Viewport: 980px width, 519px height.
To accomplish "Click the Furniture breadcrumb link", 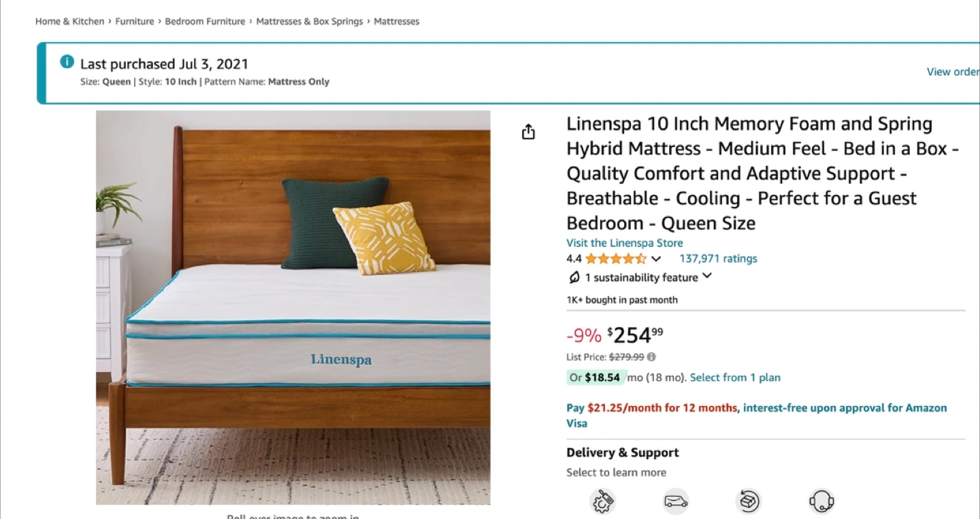I will (135, 21).
